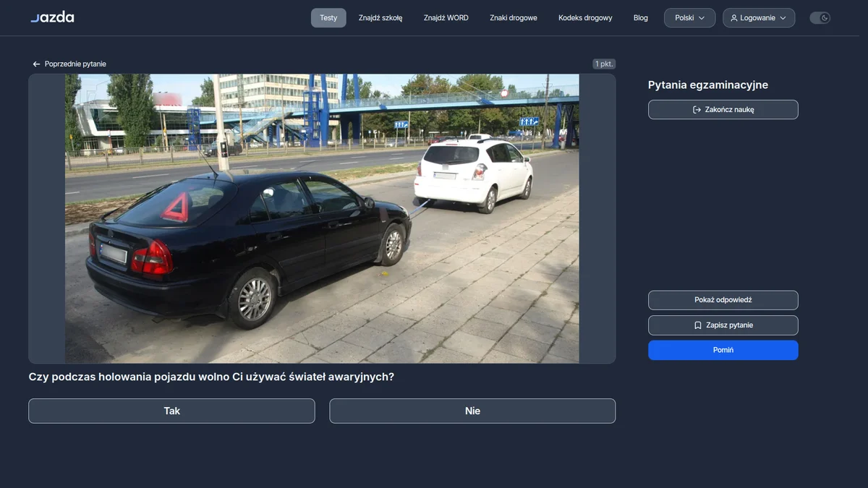This screenshot has height=488, width=868.
Task: Answer Nie to the question
Action: [x=472, y=411]
